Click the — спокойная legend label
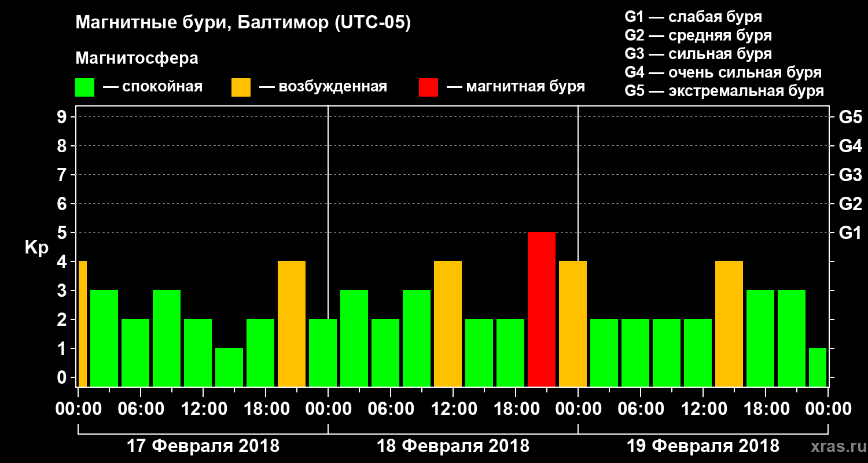Image resolution: width=868 pixels, height=463 pixels. point(153,87)
